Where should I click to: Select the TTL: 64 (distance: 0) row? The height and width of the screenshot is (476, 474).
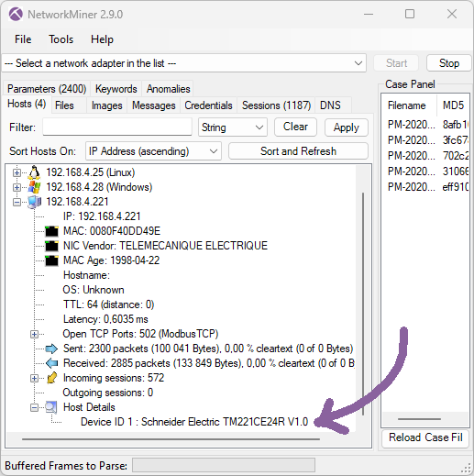(x=108, y=304)
